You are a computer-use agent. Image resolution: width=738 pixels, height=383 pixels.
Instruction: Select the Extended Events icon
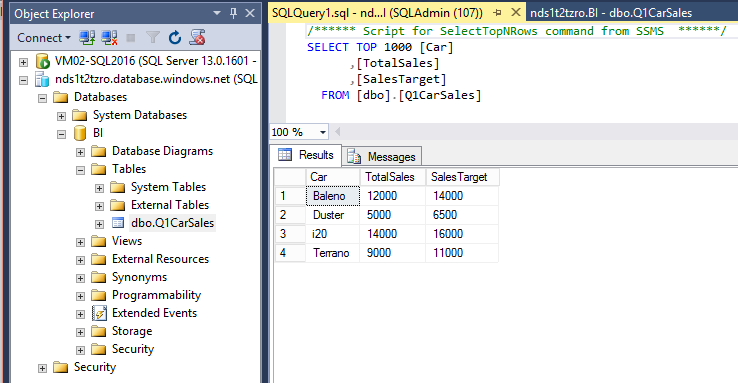(x=99, y=313)
